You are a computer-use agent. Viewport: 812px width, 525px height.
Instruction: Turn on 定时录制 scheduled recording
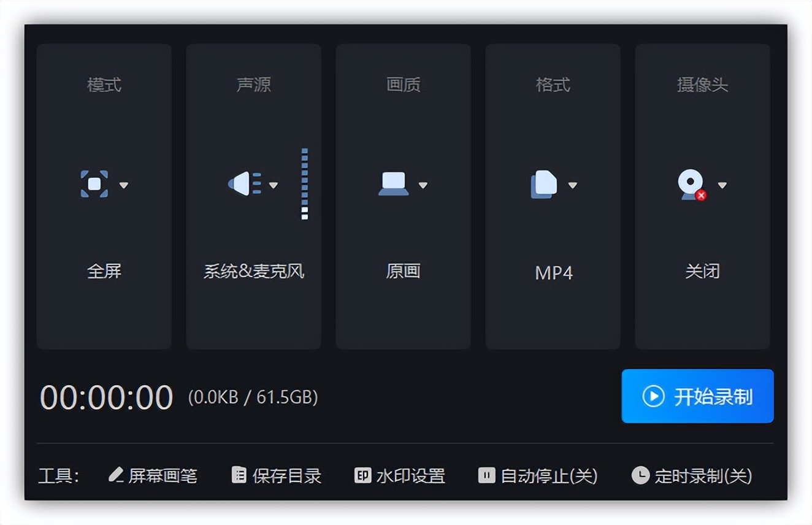[693, 475]
